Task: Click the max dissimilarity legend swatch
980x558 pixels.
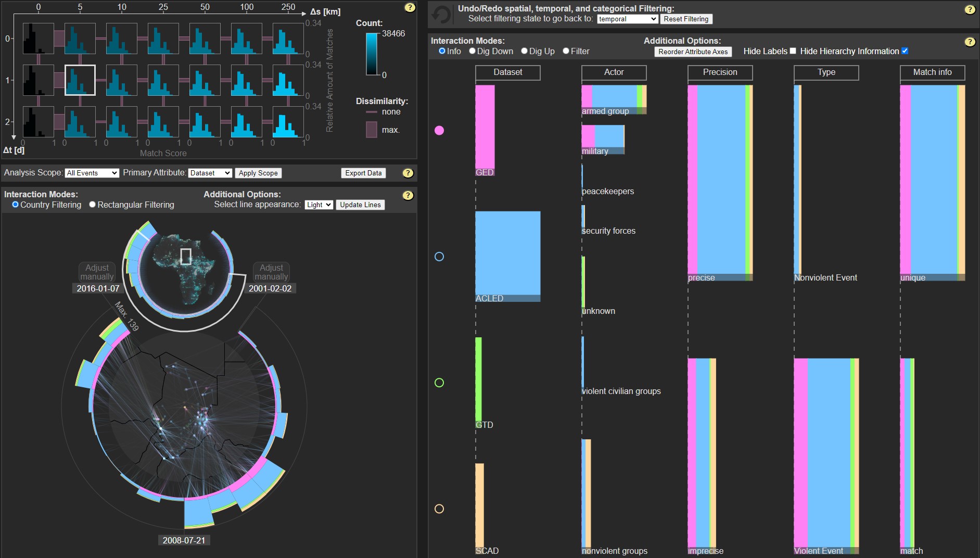Action: (372, 130)
